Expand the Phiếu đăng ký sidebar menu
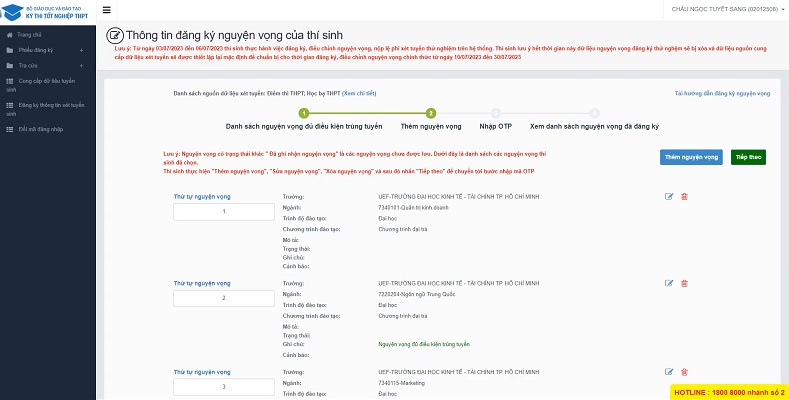The height and width of the screenshot is (400, 789). [46, 48]
